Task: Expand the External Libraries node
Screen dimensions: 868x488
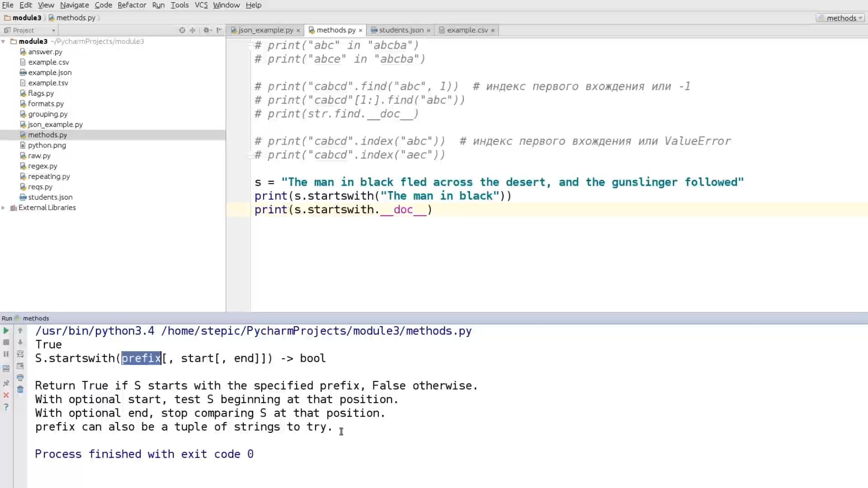Action: tap(4, 207)
